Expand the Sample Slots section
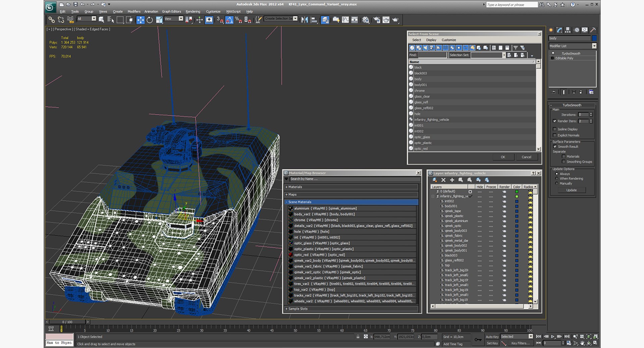Image resolution: width=644 pixels, height=348 pixels. tap(298, 309)
